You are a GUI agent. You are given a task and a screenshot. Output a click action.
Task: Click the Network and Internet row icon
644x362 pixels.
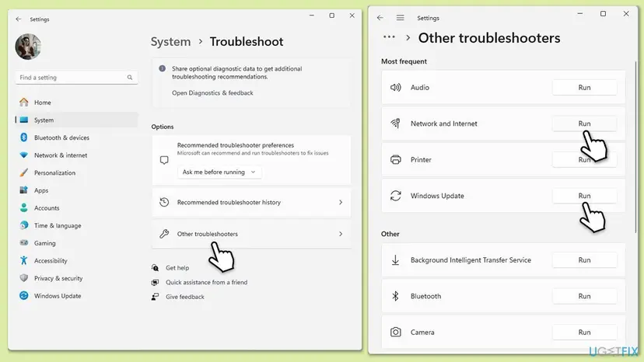pos(396,124)
